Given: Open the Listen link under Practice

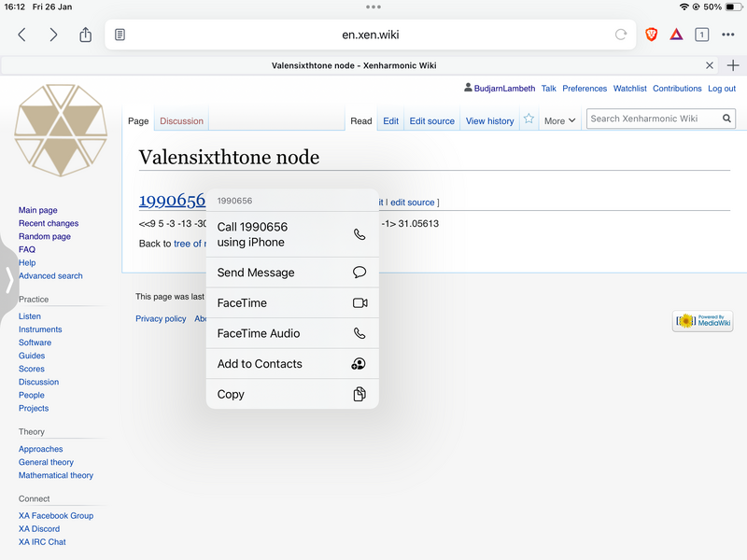Looking at the screenshot, I should [x=30, y=316].
